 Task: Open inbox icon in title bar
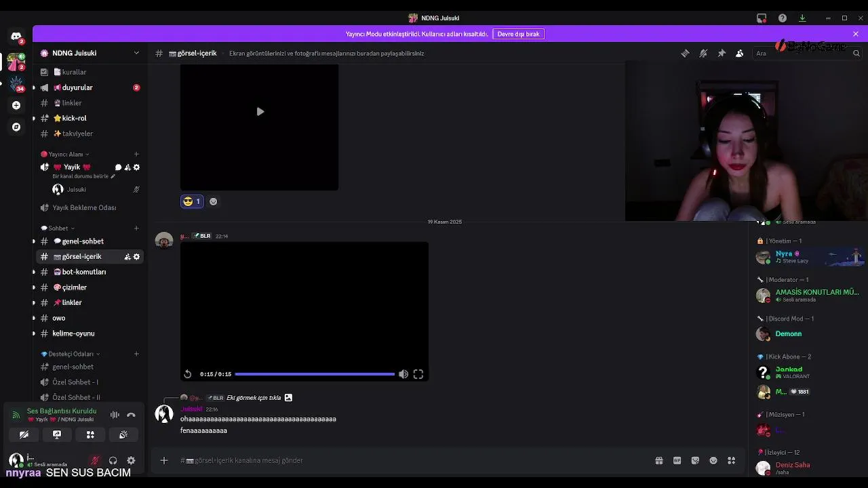(x=762, y=18)
